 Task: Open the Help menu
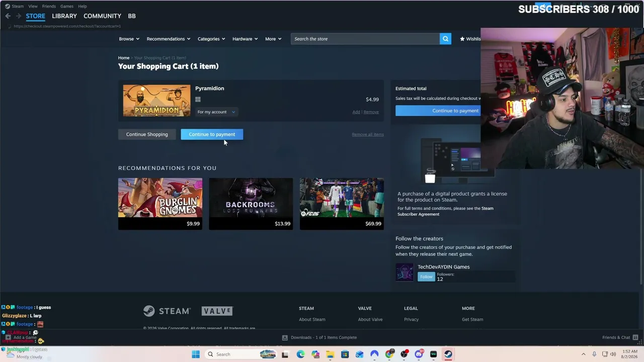[83, 6]
